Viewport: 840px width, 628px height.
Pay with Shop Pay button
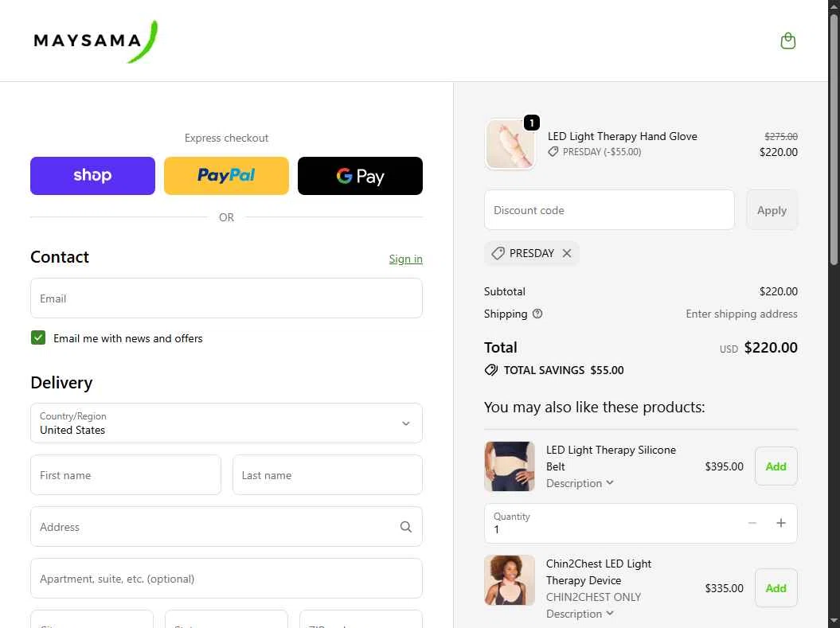click(92, 176)
